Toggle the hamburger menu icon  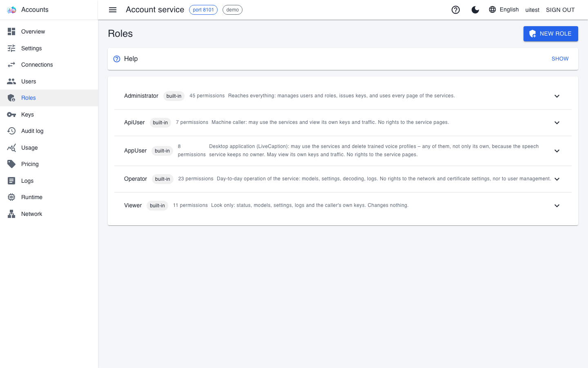(x=113, y=10)
